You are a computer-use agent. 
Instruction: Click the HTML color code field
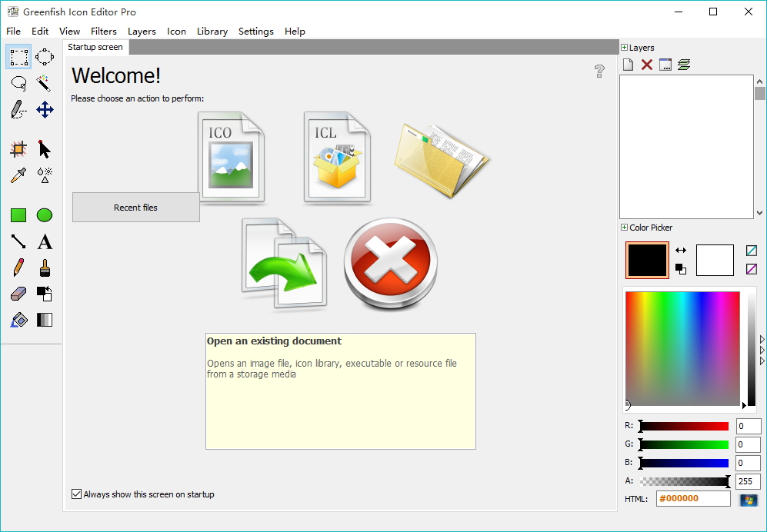[x=693, y=499]
